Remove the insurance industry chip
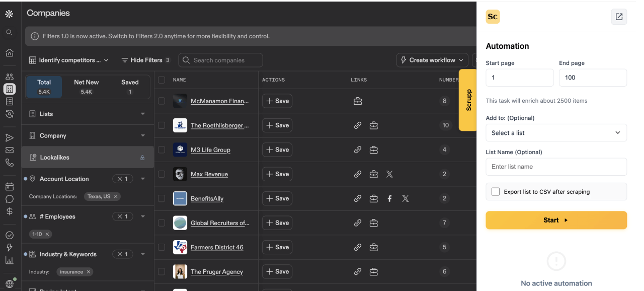Viewport: 644px width, 291px height. 89,272
